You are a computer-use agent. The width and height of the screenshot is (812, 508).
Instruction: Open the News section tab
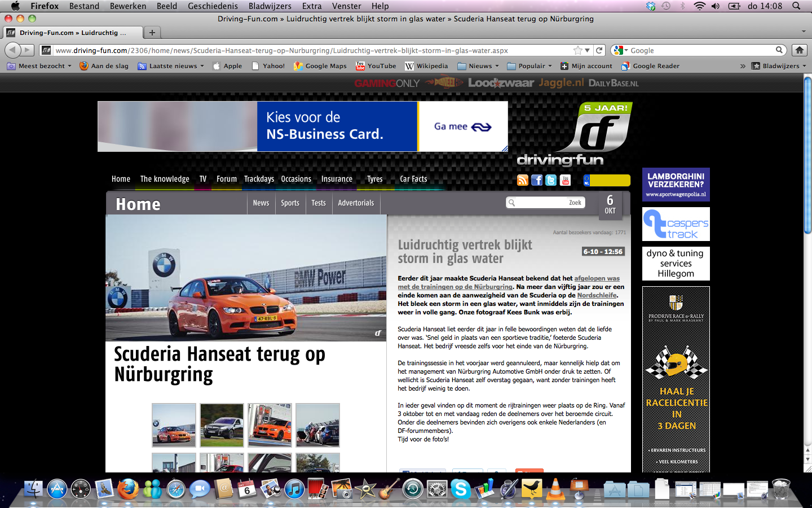261,203
